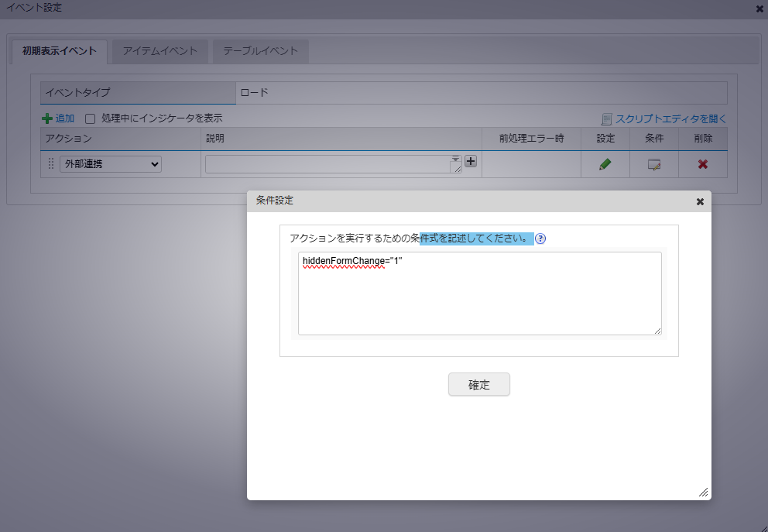
Task: Click the green plus 追加 icon
Action: [x=47, y=118]
